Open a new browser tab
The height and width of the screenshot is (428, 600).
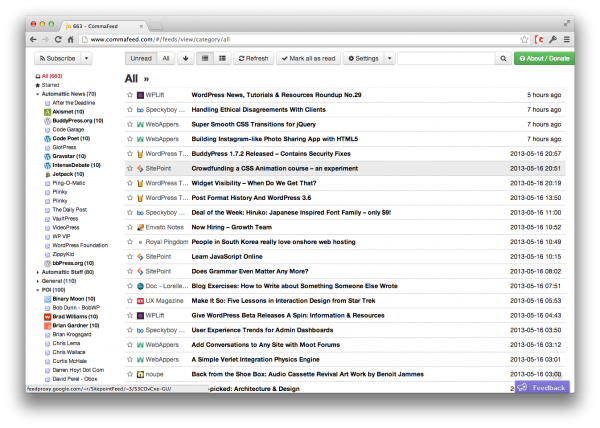[x=156, y=26]
